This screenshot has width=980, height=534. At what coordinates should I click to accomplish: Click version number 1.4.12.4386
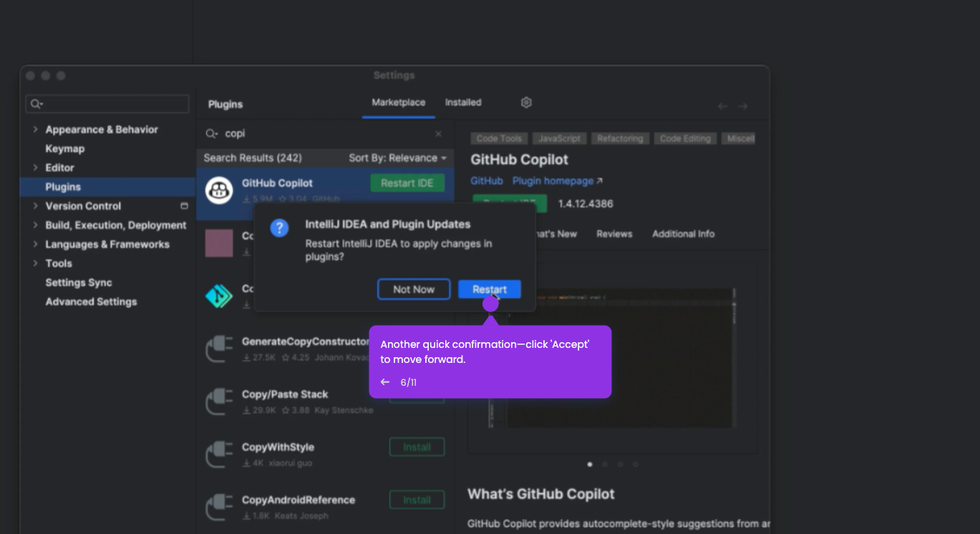click(x=586, y=204)
